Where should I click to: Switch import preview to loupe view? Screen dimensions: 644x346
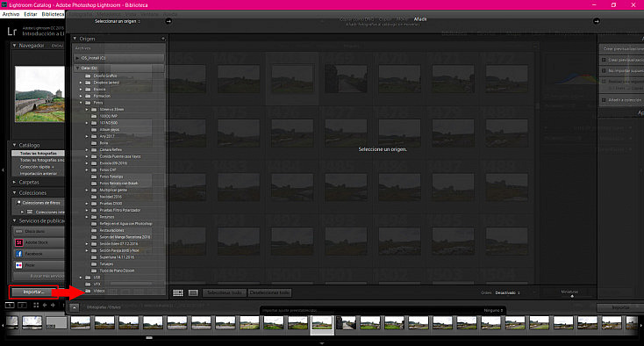pyautogui.click(x=193, y=292)
